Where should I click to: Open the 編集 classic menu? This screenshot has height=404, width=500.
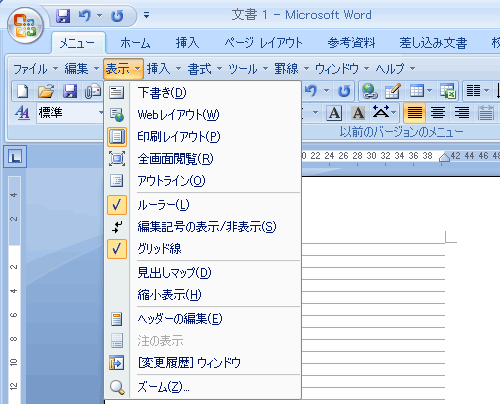[x=82, y=69]
